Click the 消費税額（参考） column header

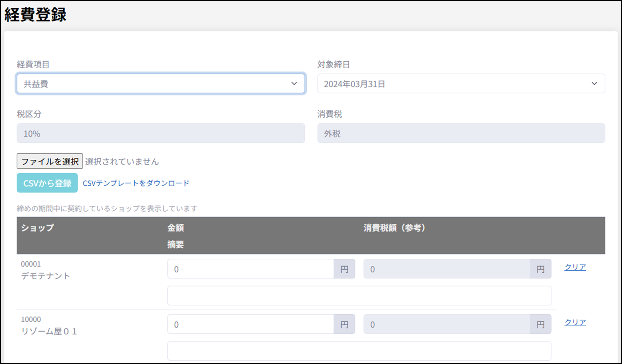[394, 228]
